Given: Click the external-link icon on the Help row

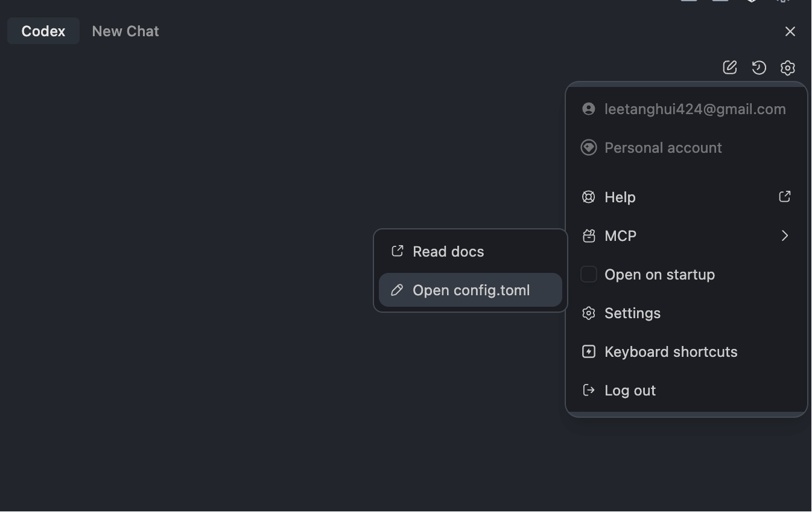Looking at the screenshot, I should coord(784,197).
